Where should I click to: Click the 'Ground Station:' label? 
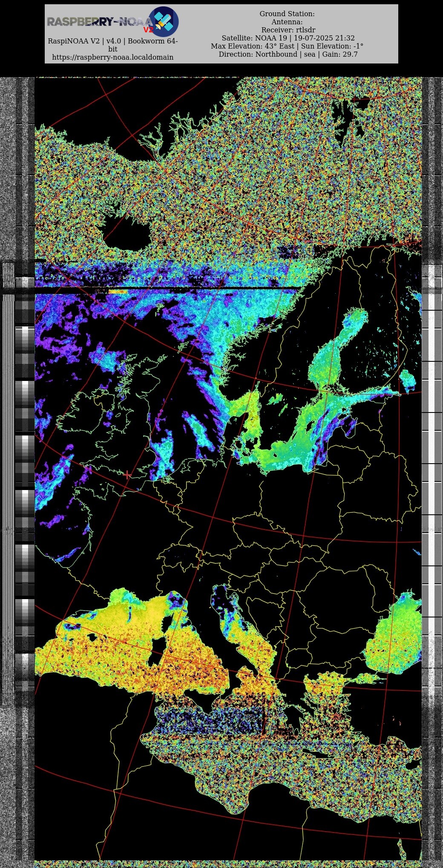287,14
